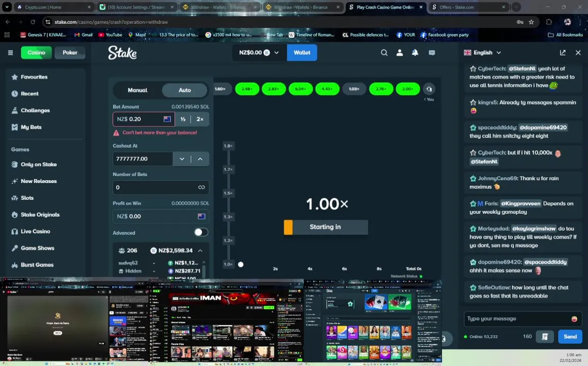The width and height of the screenshot is (588, 366).
Task: Open the Wallet
Action: click(x=302, y=52)
